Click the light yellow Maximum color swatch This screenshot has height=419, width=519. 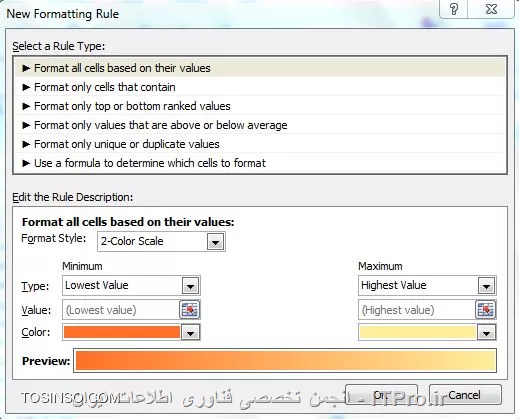click(417, 332)
